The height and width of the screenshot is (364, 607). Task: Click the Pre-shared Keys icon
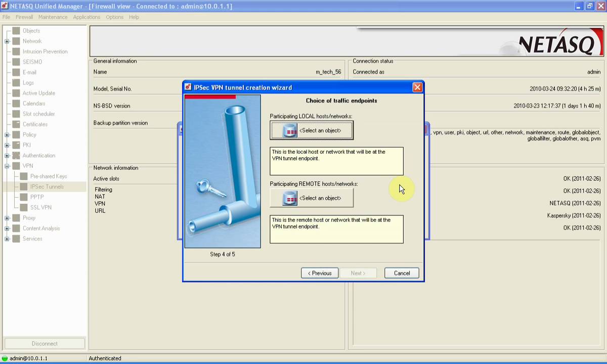click(x=24, y=176)
